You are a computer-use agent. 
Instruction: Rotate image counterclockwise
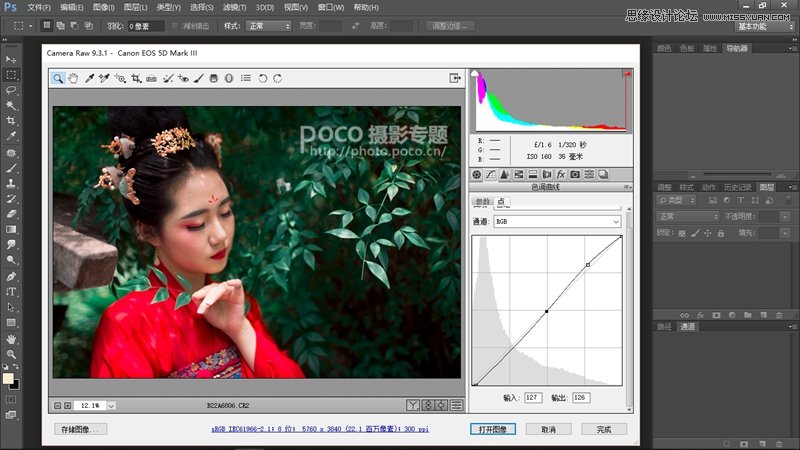[262, 79]
